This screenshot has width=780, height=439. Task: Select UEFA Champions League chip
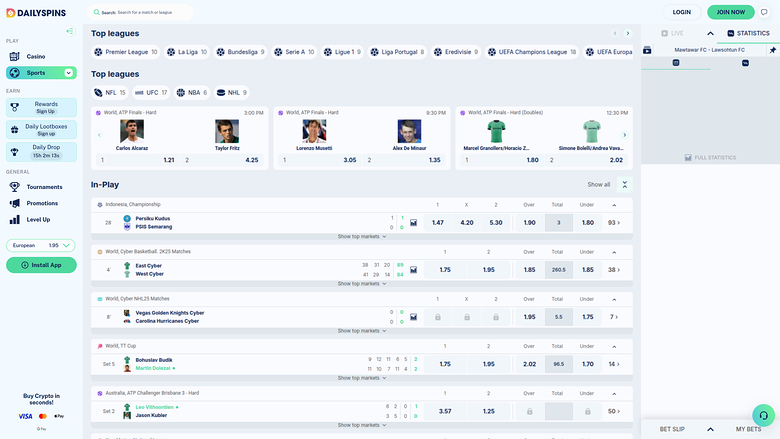pos(532,52)
